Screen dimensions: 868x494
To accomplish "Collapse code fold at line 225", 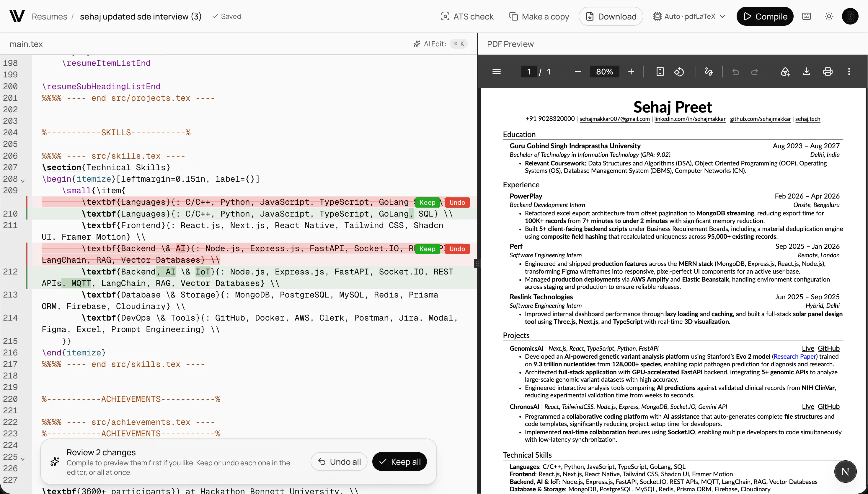I will [23, 459].
